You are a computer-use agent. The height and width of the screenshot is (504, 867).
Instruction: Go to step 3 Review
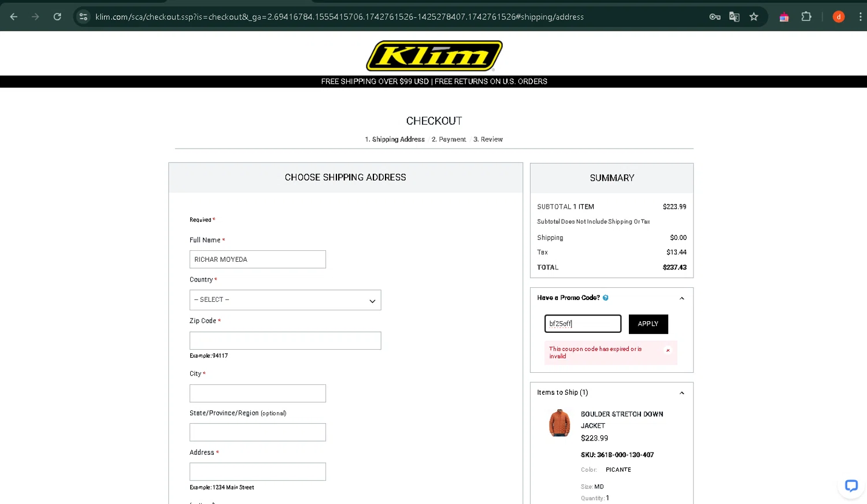(x=488, y=139)
